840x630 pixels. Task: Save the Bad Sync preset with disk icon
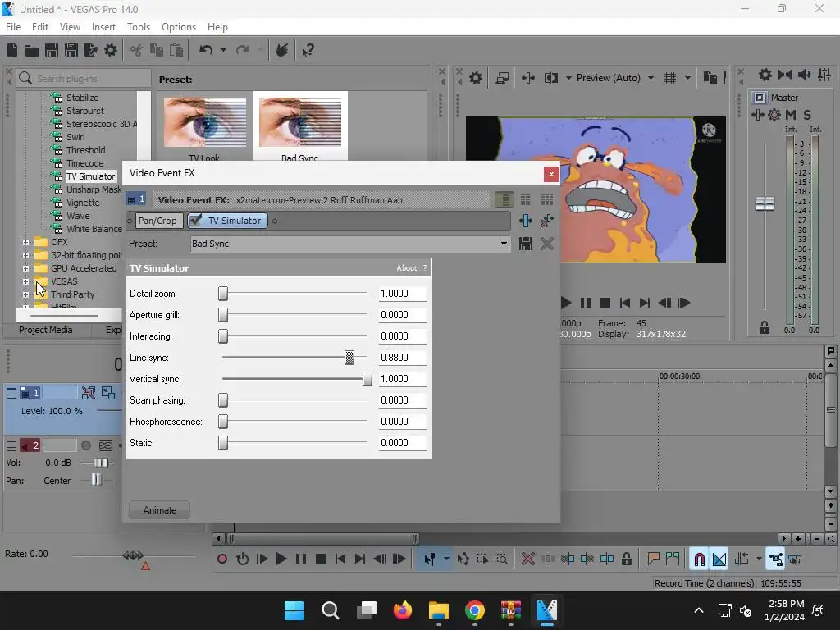(526, 244)
